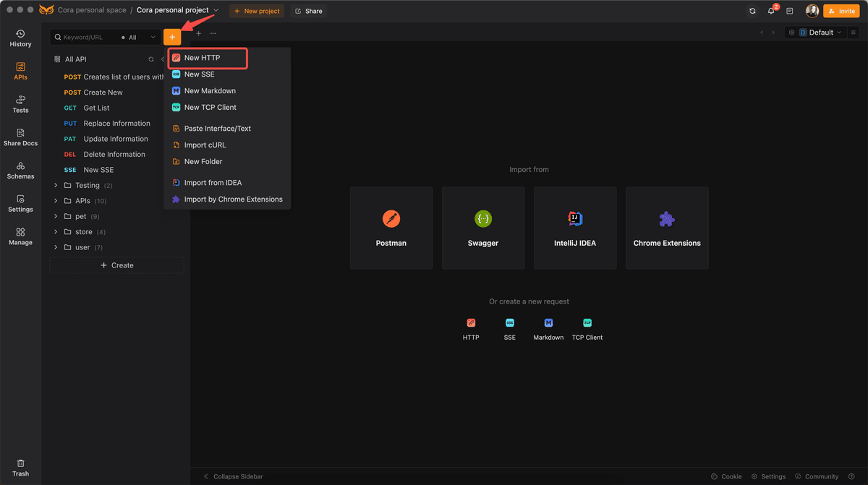Open the Trash at sidebar bottom
The width and height of the screenshot is (868, 485).
point(20,468)
